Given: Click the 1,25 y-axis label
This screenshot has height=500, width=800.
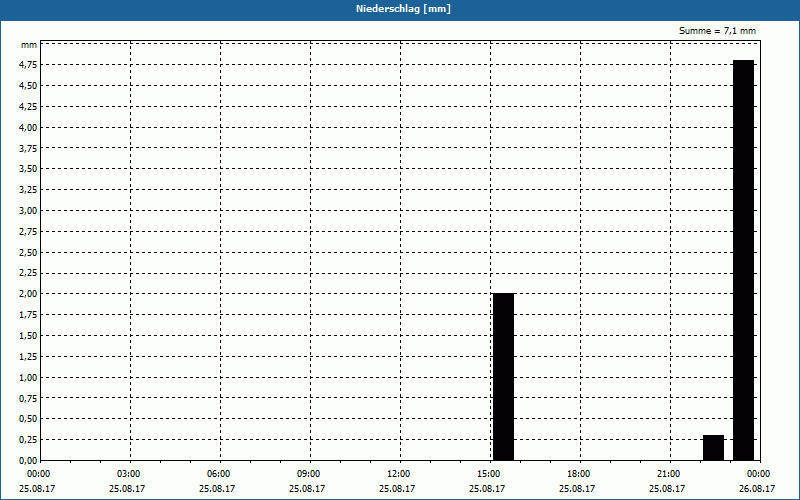Looking at the screenshot, I should click(28, 357).
